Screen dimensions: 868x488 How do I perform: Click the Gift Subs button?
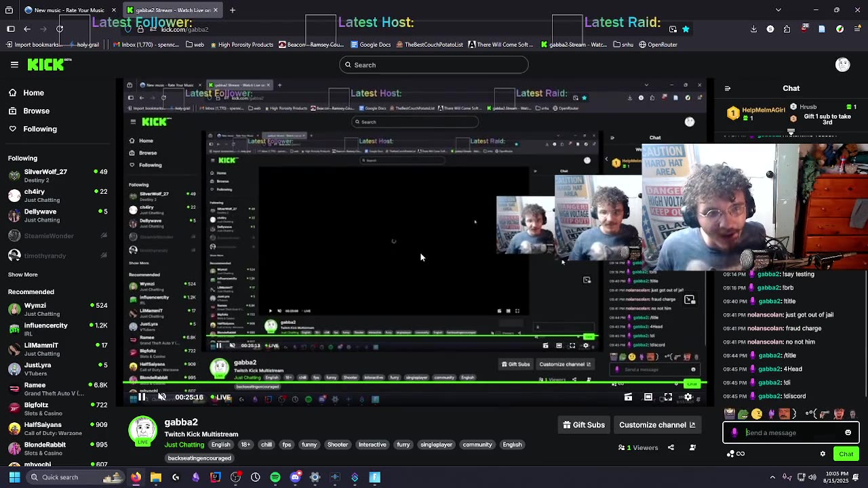click(584, 425)
